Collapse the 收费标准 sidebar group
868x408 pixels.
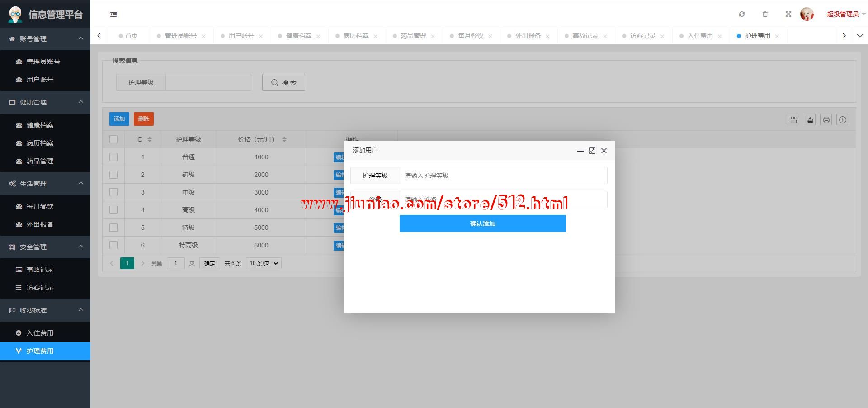pyautogui.click(x=45, y=310)
